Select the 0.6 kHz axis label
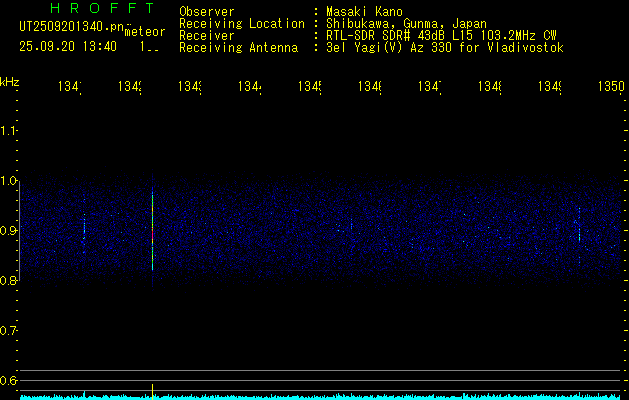 point(9,380)
